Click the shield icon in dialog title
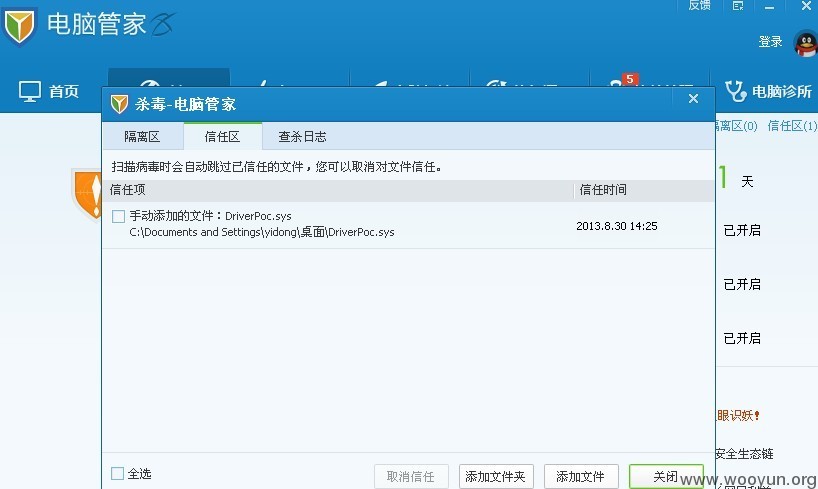Image resolution: width=818 pixels, height=489 pixels. pos(119,104)
